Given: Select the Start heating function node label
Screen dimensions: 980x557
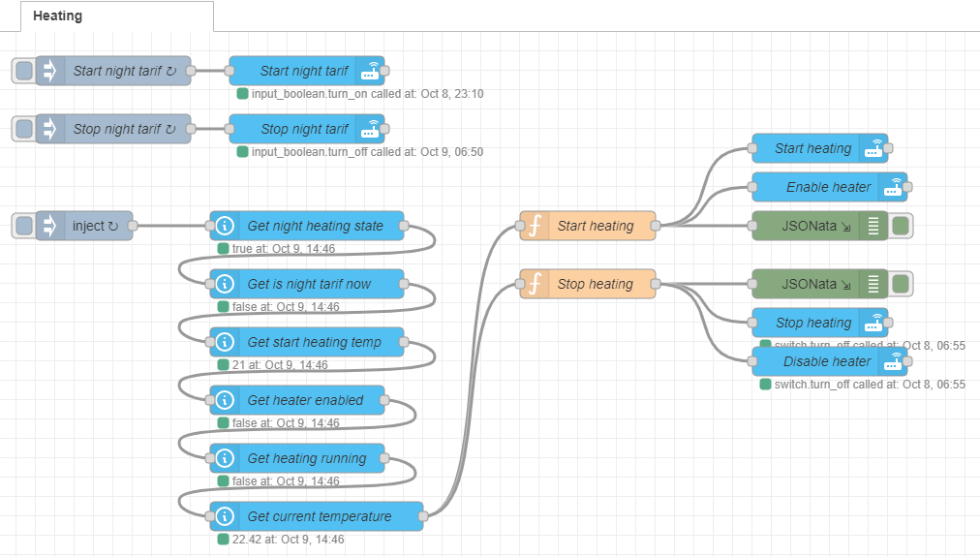Looking at the screenshot, I should click(596, 226).
